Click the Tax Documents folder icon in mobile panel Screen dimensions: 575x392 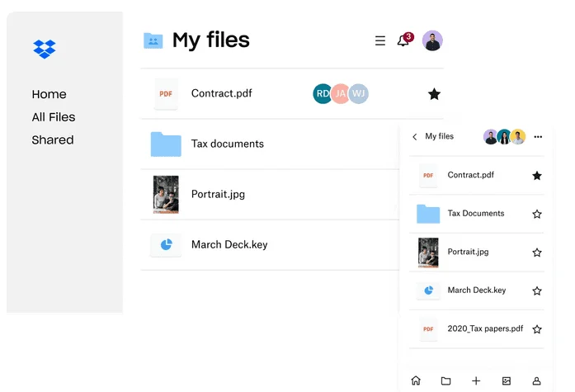point(428,214)
